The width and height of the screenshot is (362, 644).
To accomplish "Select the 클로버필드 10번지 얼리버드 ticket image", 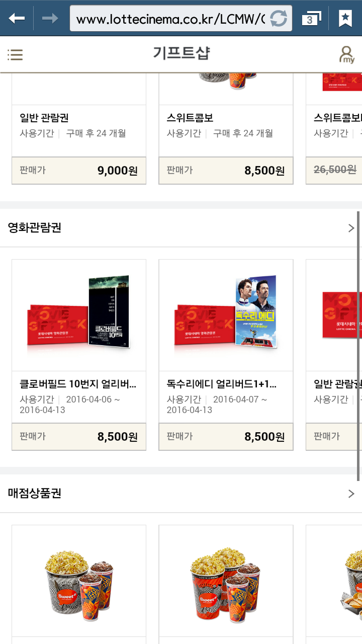I will [79, 315].
